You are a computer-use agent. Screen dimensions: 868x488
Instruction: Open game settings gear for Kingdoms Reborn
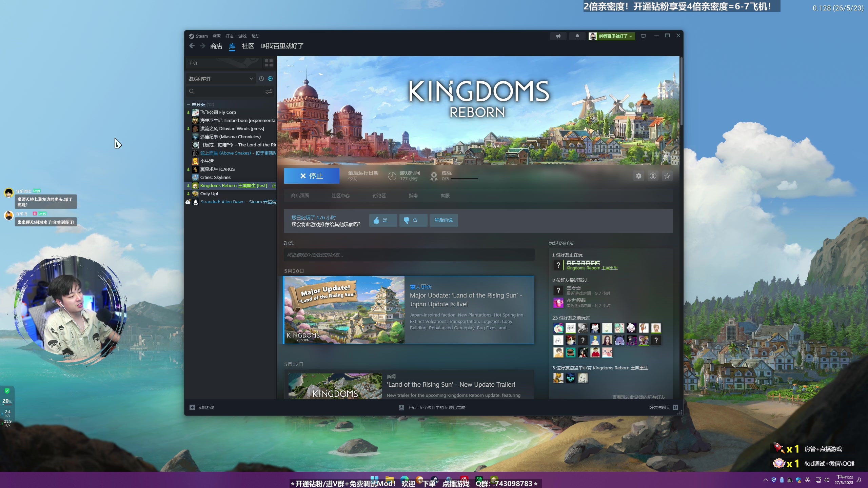coord(639,176)
